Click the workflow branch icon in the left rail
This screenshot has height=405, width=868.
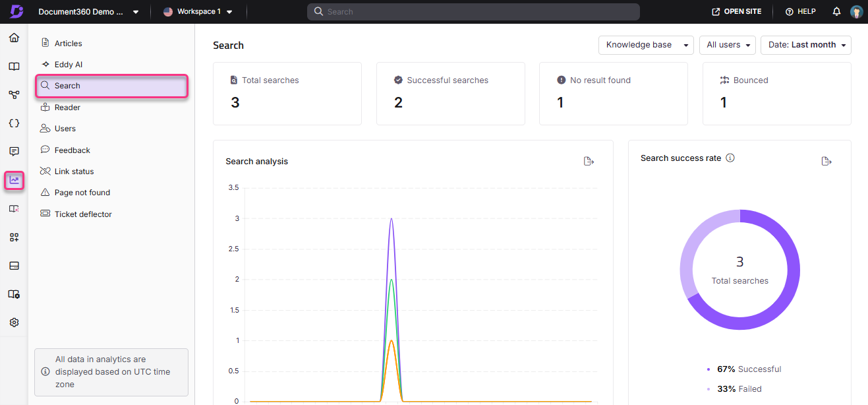click(14, 94)
